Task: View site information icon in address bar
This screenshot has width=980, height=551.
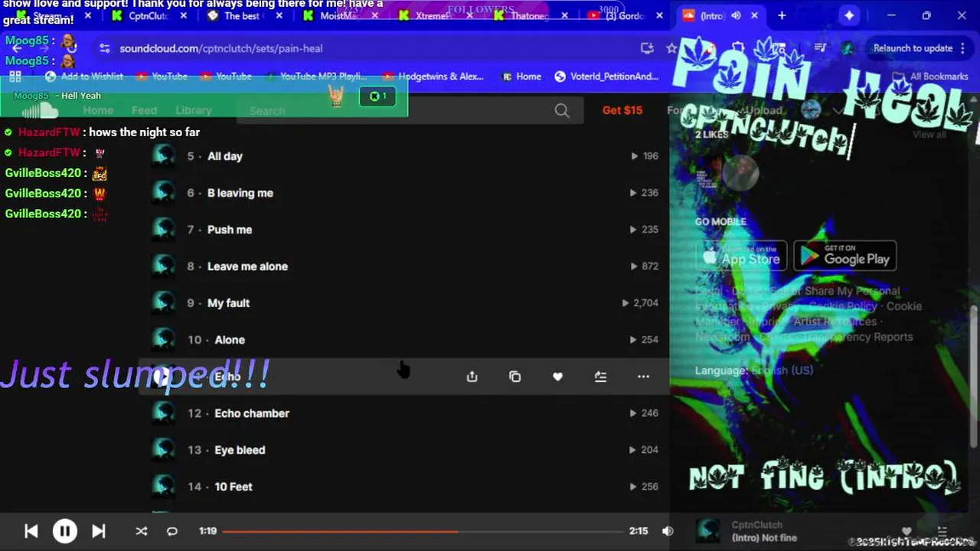Action: [x=104, y=48]
